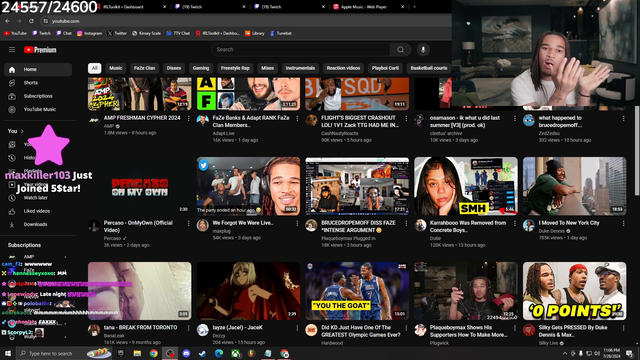Viewport: 640px width, 360px height.
Task: Click the Windows taskbar search box
Action: (64, 353)
